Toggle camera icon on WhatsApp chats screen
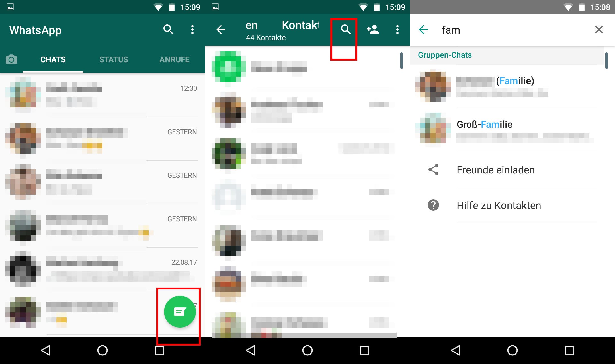This screenshot has height=364, width=615. [x=11, y=59]
